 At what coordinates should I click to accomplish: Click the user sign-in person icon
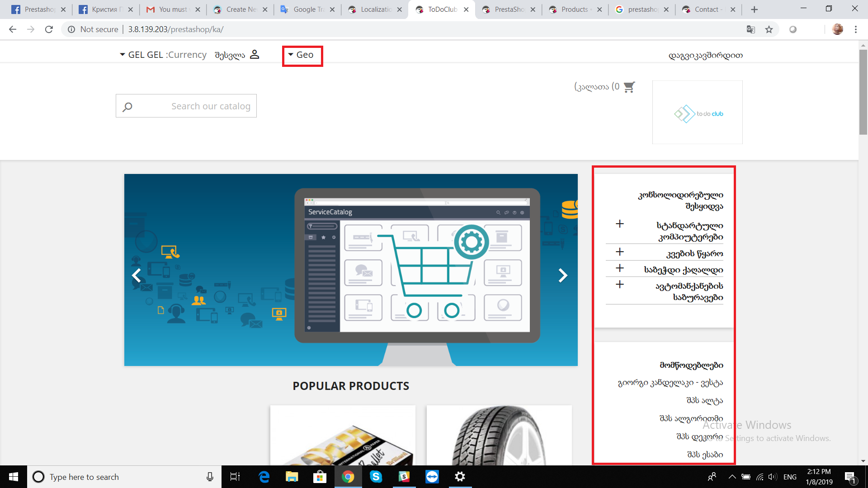255,55
